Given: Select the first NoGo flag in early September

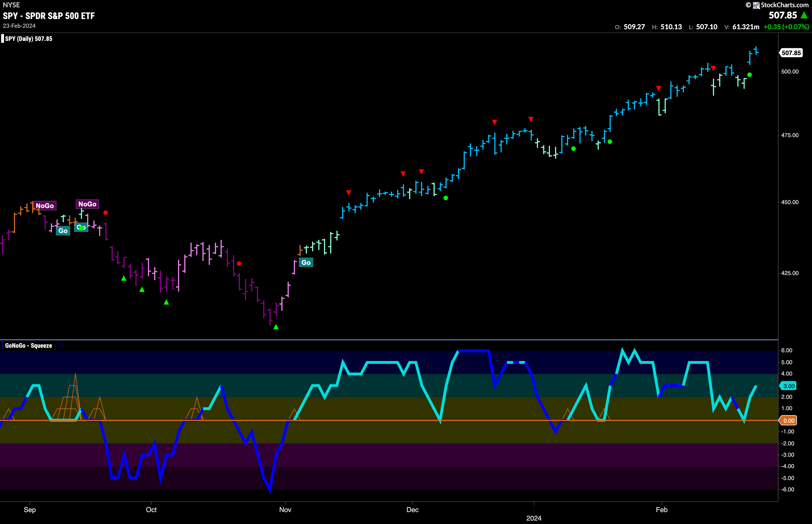Looking at the screenshot, I should click(45, 206).
